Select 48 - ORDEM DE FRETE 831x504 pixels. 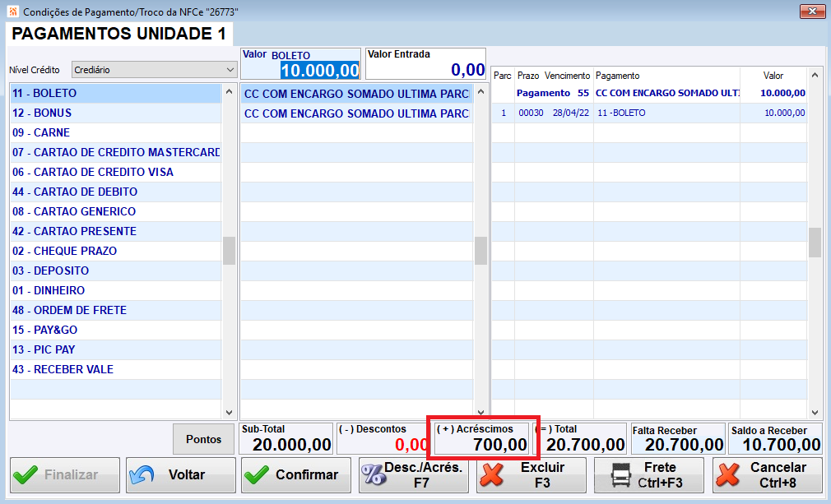click(x=115, y=310)
